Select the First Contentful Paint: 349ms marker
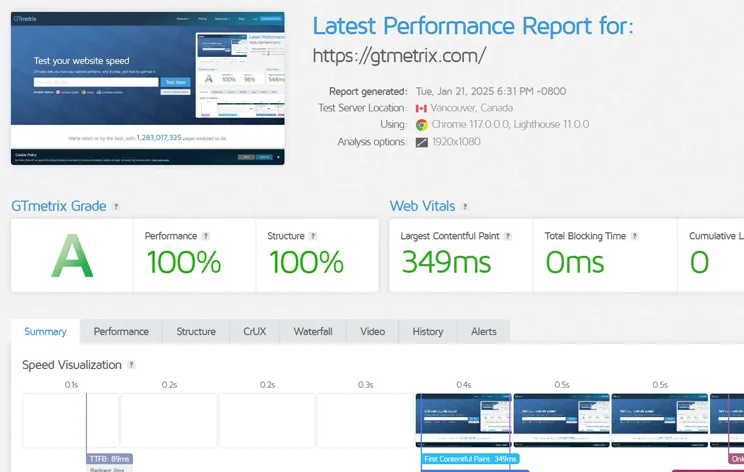 tap(470, 459)
